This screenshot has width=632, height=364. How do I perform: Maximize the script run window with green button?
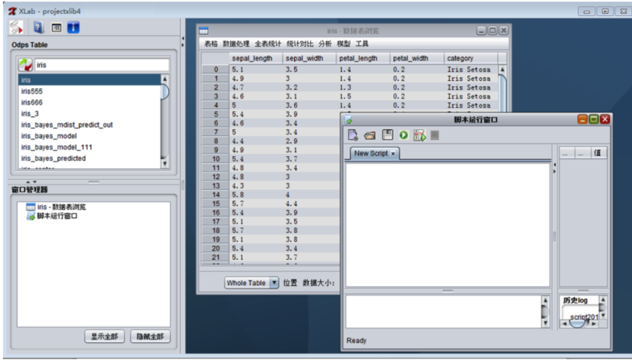coord(594,120)
